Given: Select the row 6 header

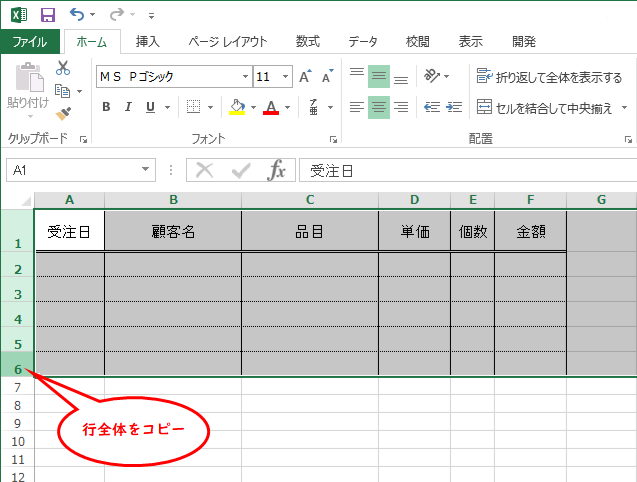Looking at the screenshot, I should [x=17, y=368].
